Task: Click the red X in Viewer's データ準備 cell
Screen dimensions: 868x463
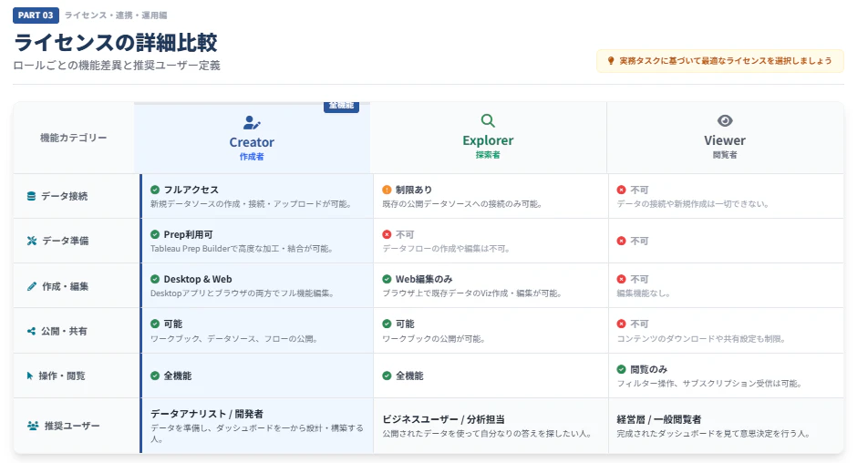Action: [x=621, y=242]
